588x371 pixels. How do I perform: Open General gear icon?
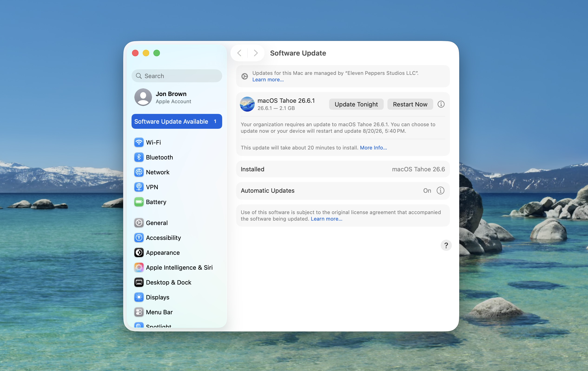(x=139, y=223)
